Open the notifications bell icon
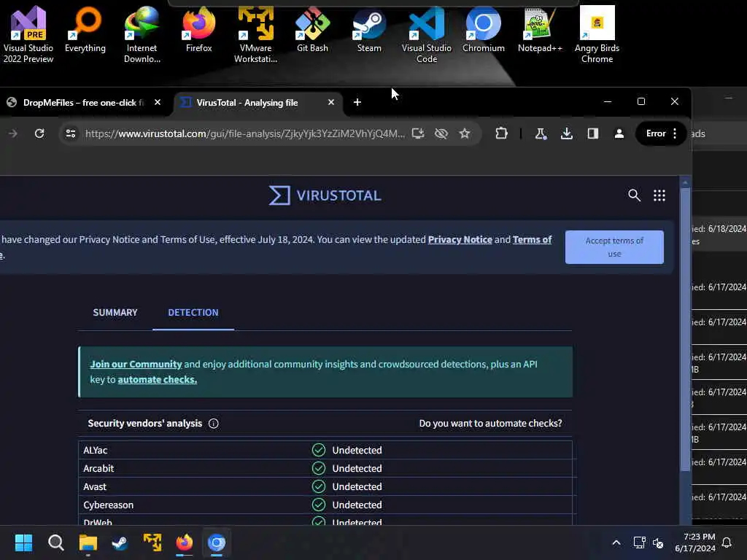 pos(727,542)
